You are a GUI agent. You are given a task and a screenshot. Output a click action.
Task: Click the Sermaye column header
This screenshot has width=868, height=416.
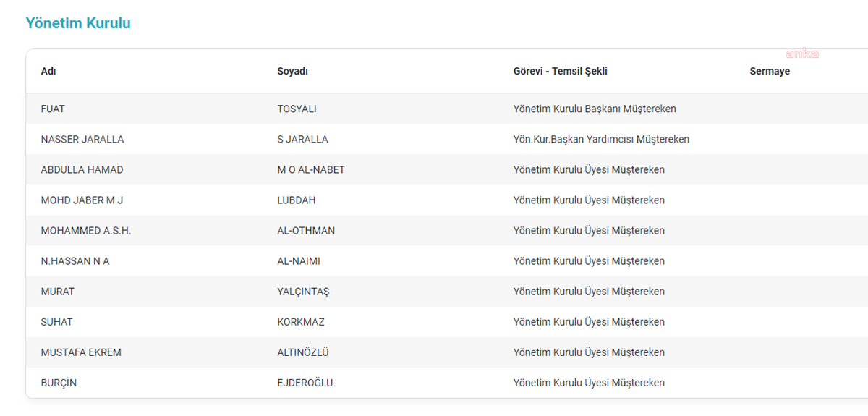pos(770,72)
